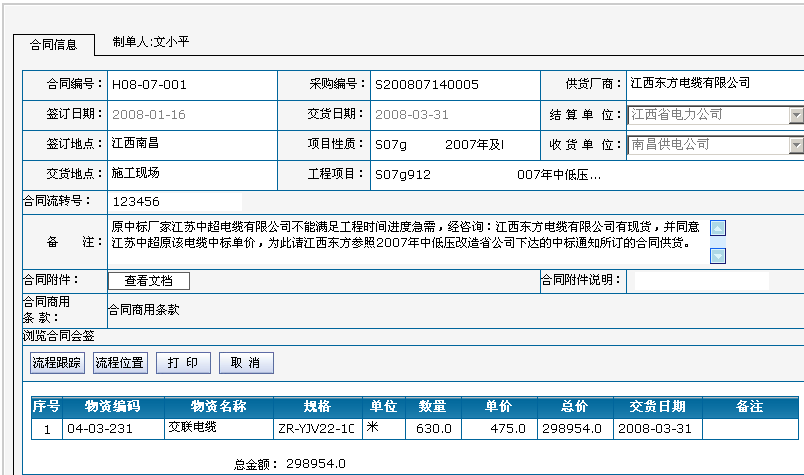
Task: Click the 物资编码 column header
Action: [112, 407]
